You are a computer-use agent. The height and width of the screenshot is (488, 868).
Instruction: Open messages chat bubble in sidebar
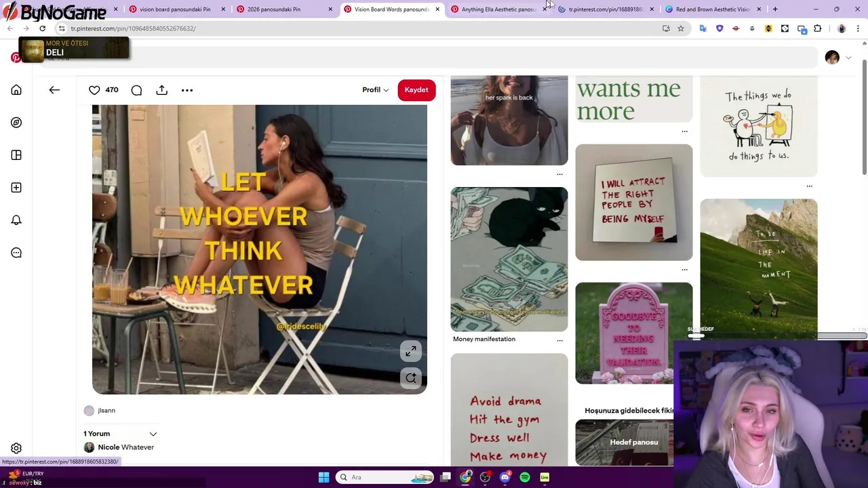coord(16,253)
